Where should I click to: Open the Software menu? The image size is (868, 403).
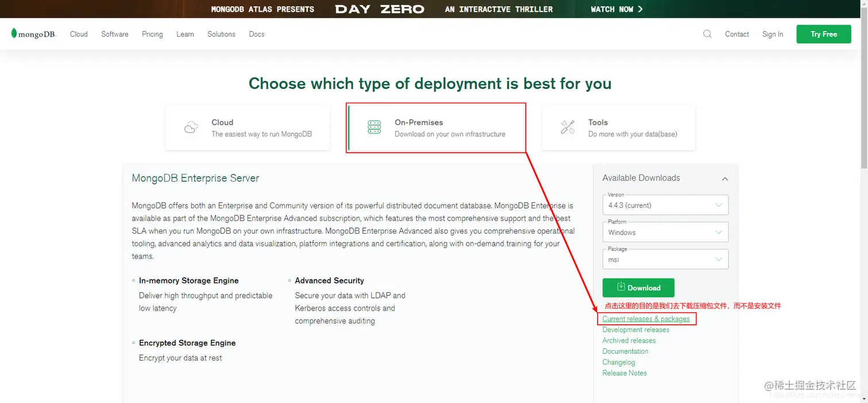115,34
